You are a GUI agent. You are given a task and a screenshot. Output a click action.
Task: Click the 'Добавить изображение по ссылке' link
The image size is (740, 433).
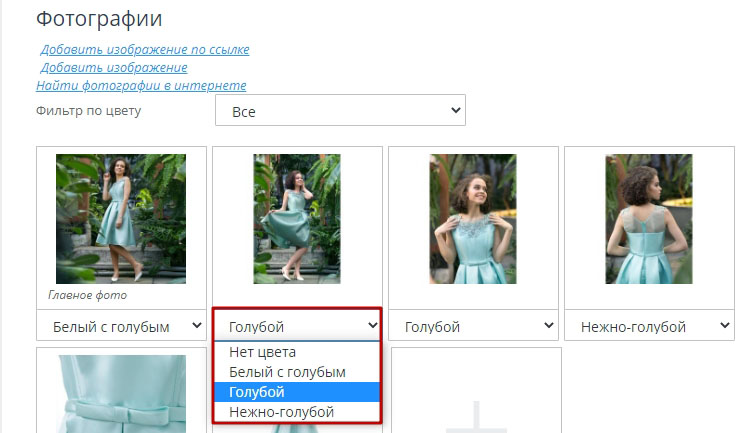(145, 49)
